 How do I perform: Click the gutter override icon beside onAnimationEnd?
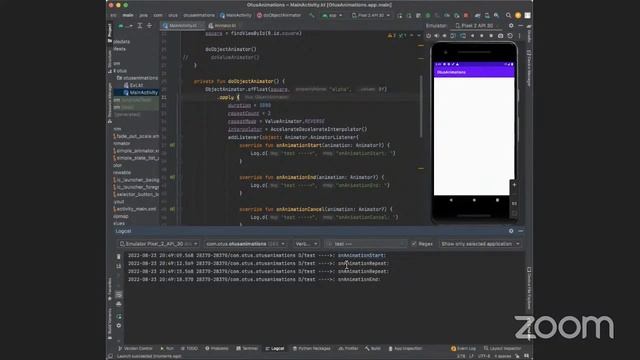click(172, 177)
